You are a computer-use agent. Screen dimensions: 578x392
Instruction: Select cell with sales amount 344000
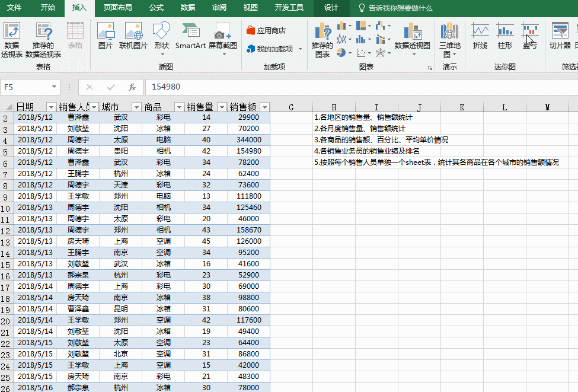click(x=249, y=140)
